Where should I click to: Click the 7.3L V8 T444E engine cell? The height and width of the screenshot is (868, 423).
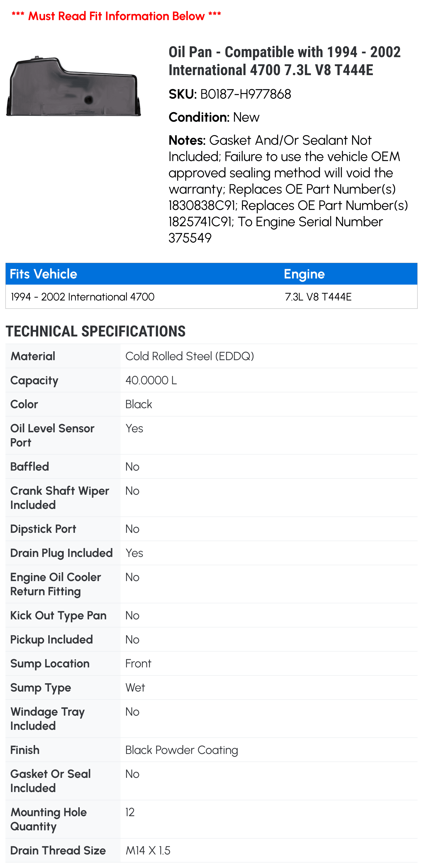pos(318,296)
